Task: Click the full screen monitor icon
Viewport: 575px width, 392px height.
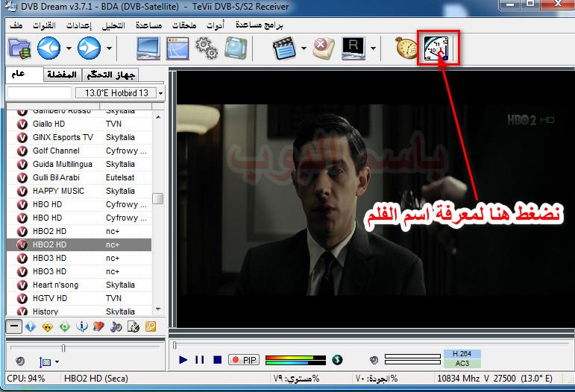Action: 148,48
